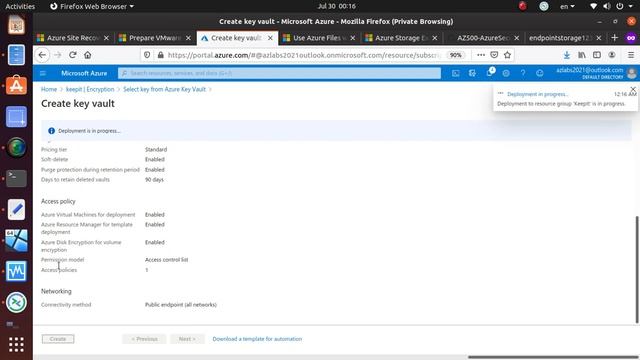The image size is (640, 360).
Task: Open the Firefox library icon
Action: (582, 55)
